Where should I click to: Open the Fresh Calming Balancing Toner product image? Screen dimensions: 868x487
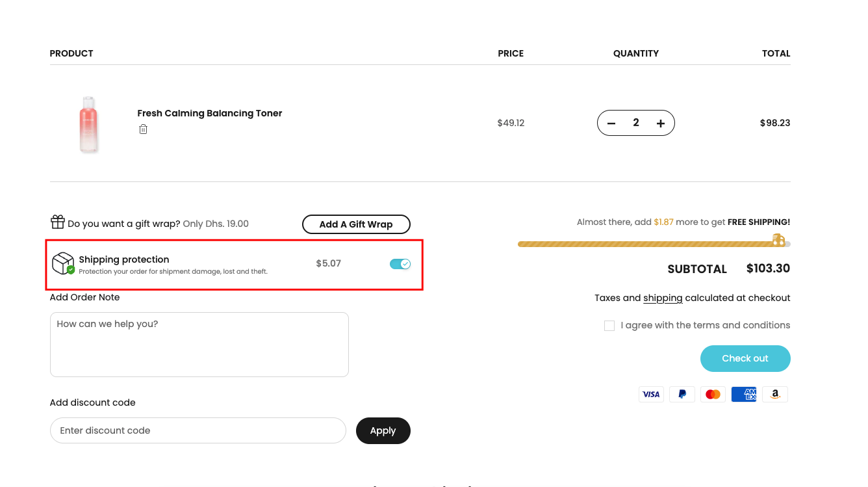click(x=89, y=124)
